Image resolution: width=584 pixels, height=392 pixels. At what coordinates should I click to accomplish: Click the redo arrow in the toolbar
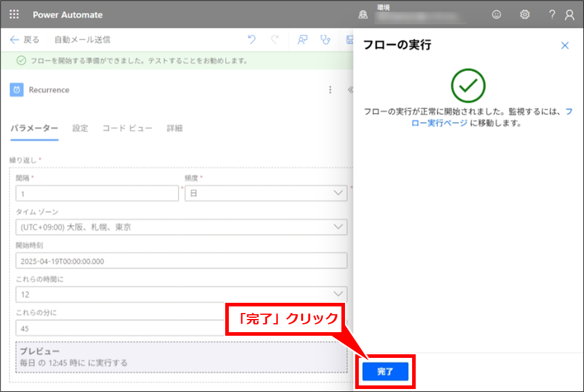(275, 40)
